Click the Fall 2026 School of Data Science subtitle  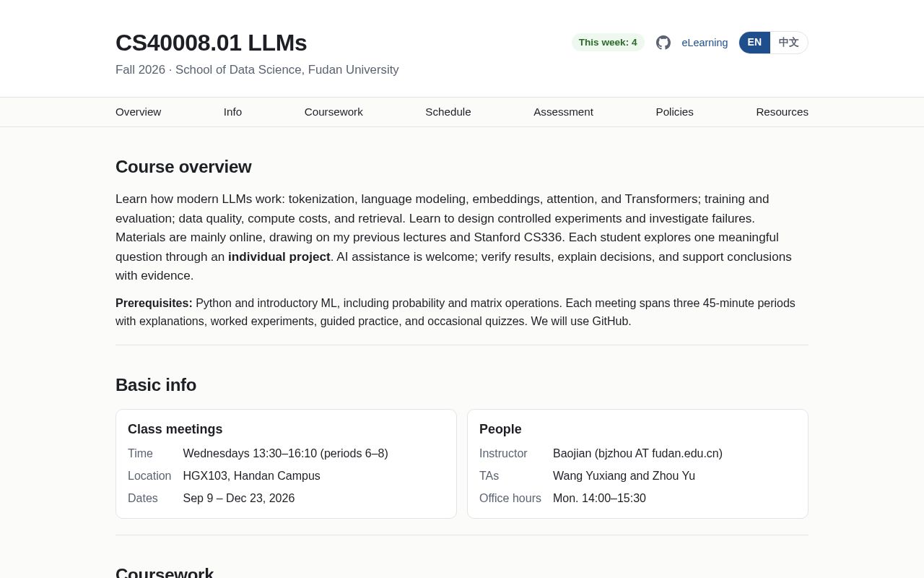pos(257,70)
